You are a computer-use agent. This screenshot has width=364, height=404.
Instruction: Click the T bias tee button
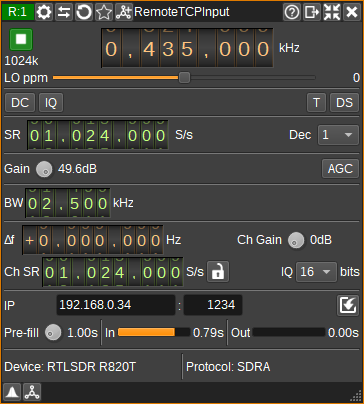coord(316,103)
